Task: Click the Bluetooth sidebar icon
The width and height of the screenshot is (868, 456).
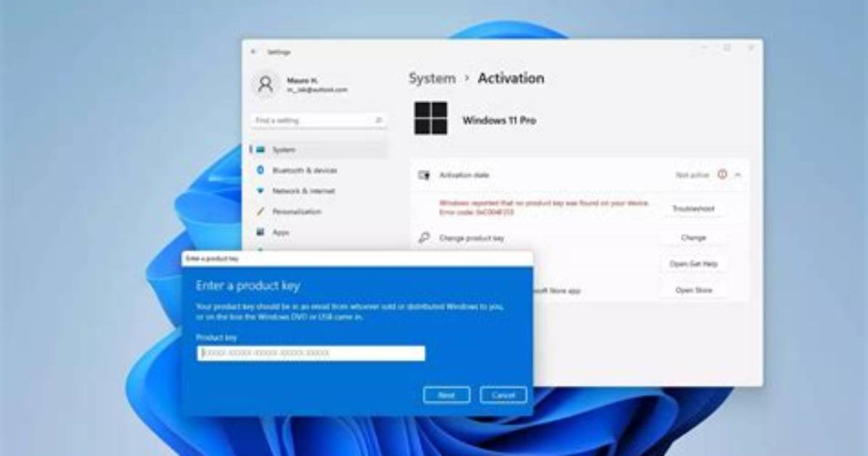Action: [x=260, y=170]
